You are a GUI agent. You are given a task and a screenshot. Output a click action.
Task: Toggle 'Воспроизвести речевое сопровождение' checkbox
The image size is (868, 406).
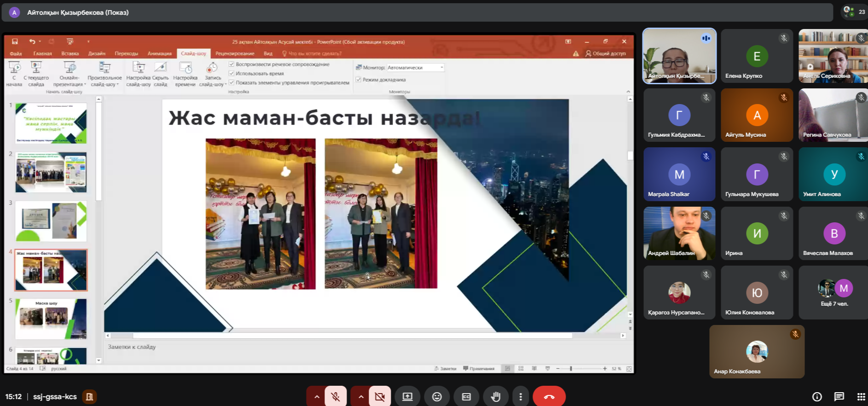pos(231,64)
